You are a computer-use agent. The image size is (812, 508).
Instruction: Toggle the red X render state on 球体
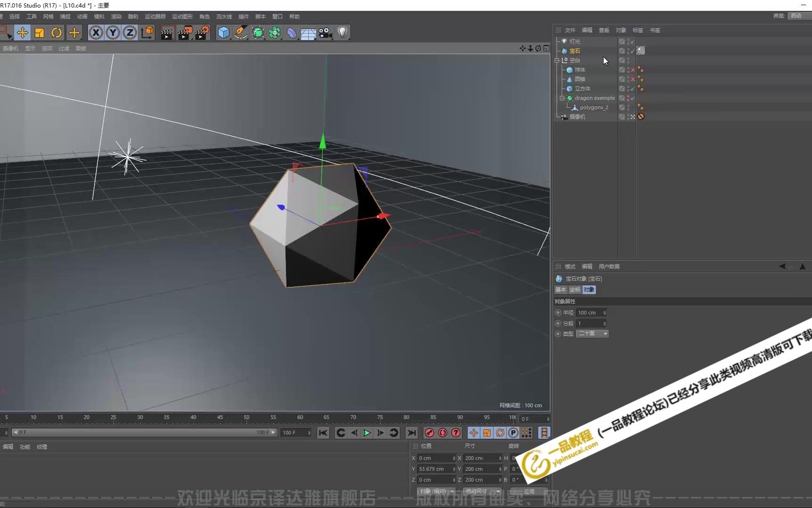point(632,70)
